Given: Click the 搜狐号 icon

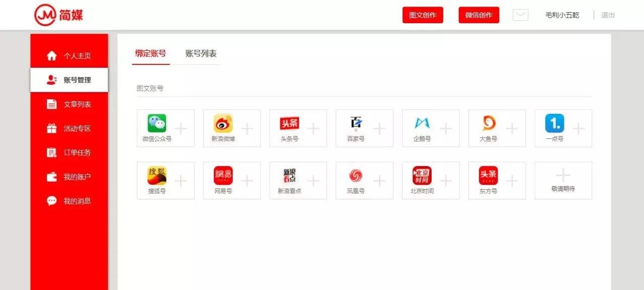Looking at the screenshot, I should (x=156, y=176).
